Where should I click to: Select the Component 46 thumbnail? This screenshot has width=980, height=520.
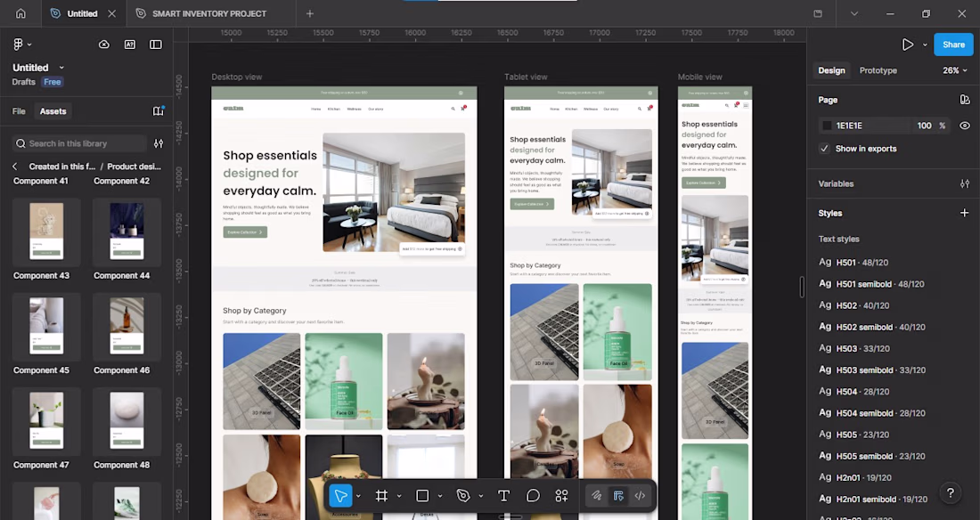point(127,326)
